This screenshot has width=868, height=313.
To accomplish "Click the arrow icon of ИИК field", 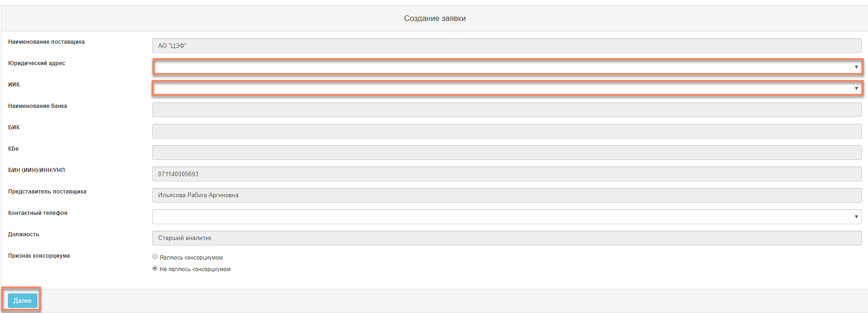I will (x=856, y=88).
